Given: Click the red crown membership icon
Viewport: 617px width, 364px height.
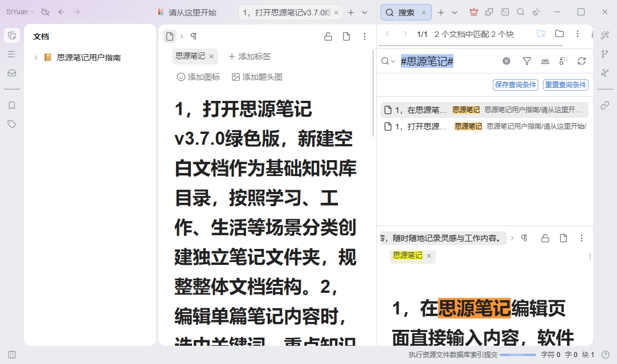Looking at the screenshot, I should [x=474, y=12].
